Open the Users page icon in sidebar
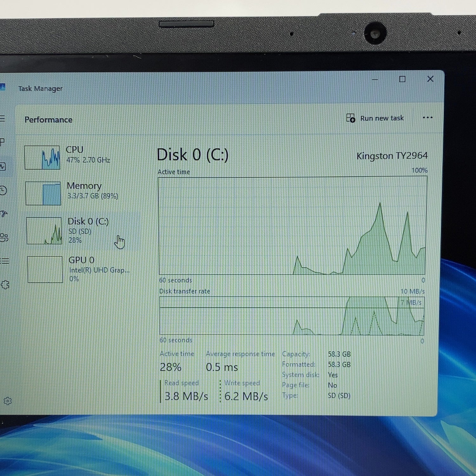476x476 pixels. tap(4, 237)
